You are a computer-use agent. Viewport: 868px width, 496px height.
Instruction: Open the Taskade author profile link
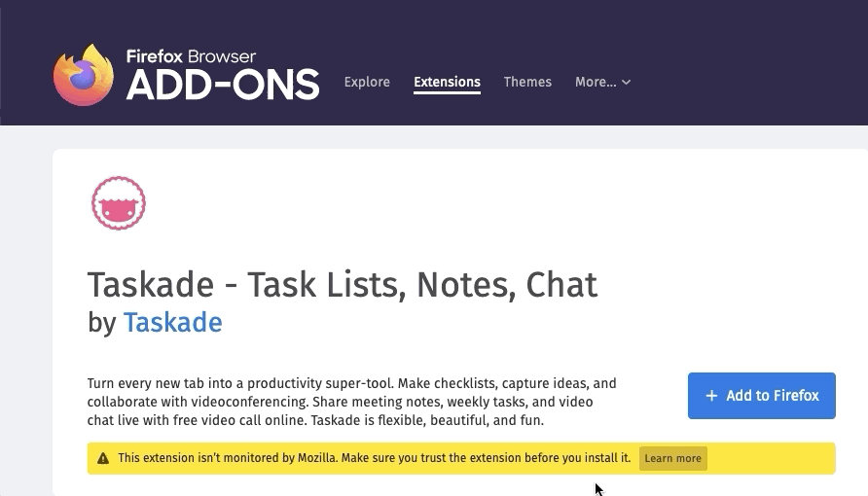pyautogui.click(x=172, y=322)
